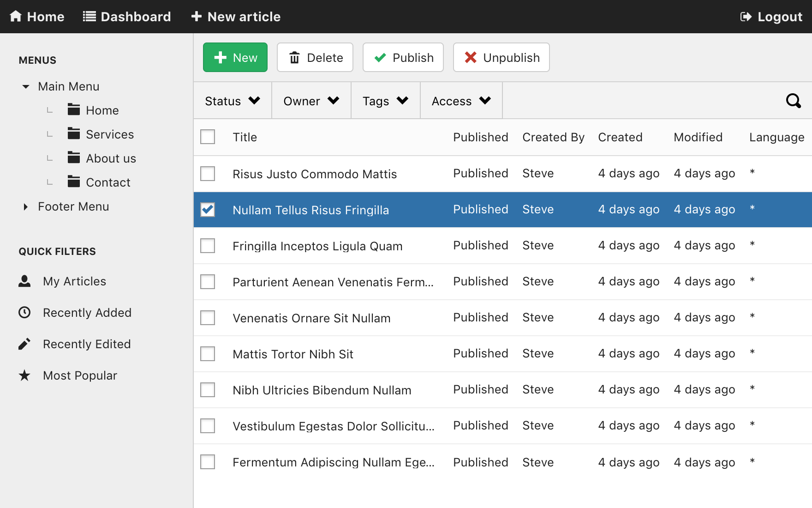Open the Status filter dropdown
The width and height of the screenshot is (812, 508).
tap(233, 101)
